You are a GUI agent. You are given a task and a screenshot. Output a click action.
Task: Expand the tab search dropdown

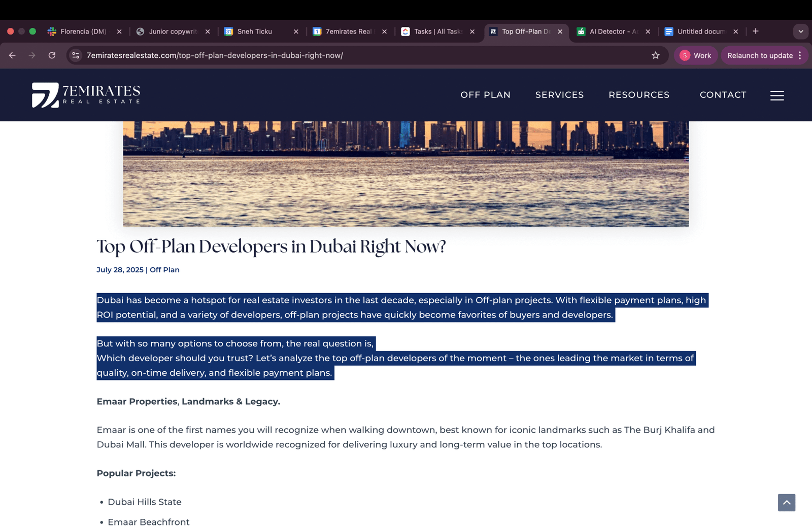coord(801,31)
